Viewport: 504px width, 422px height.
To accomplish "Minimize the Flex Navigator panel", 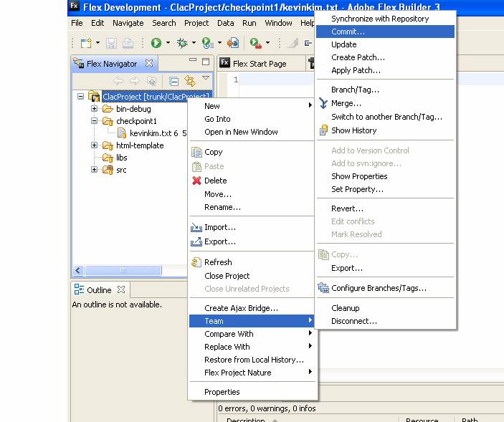I will (193, 59).
